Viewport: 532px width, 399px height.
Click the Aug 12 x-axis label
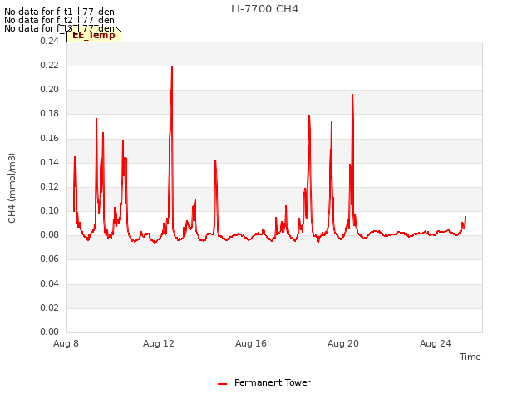pyautogui.click(x=159, y=343)
